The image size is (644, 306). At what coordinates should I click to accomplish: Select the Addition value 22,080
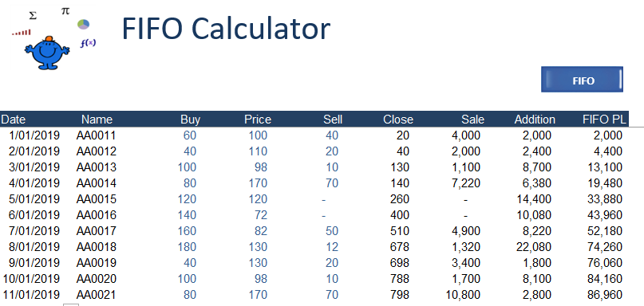[x=534, y=247]
